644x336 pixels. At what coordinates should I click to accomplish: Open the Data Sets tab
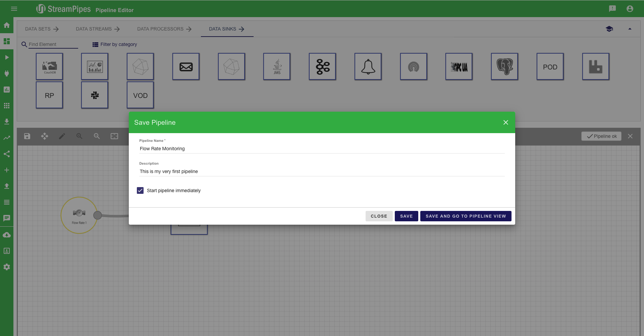42,29
